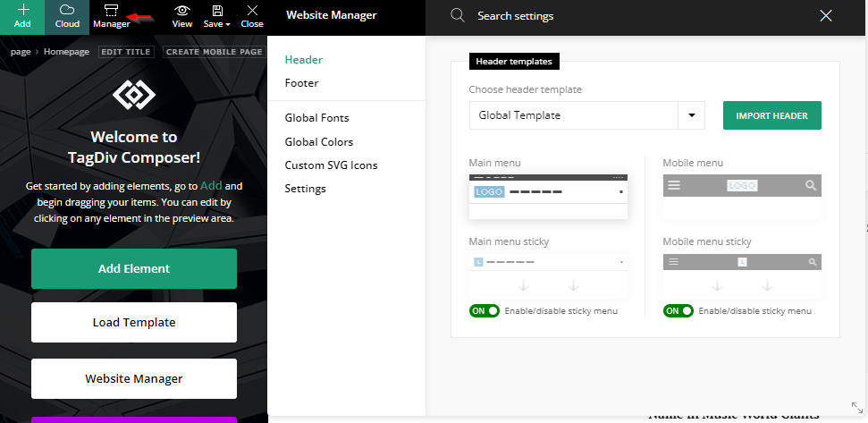
Task: Click the Load Template button
Action: point(134,322)
